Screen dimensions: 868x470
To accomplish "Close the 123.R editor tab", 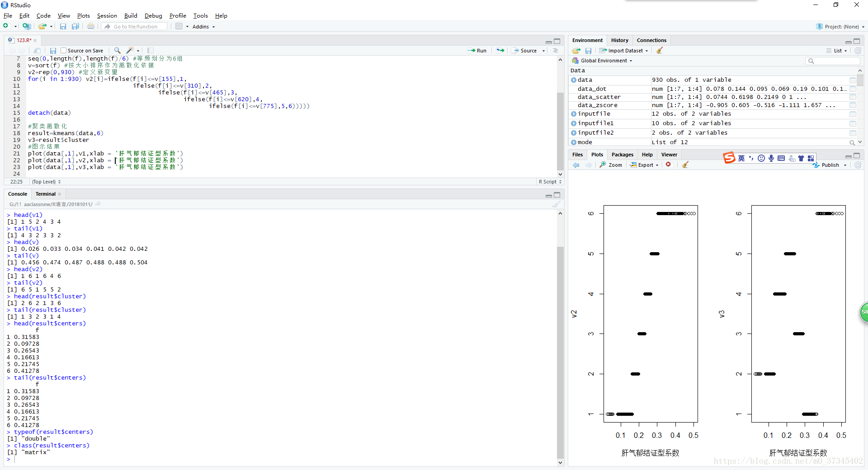I will pyautogui.click(x=35, y=41).
